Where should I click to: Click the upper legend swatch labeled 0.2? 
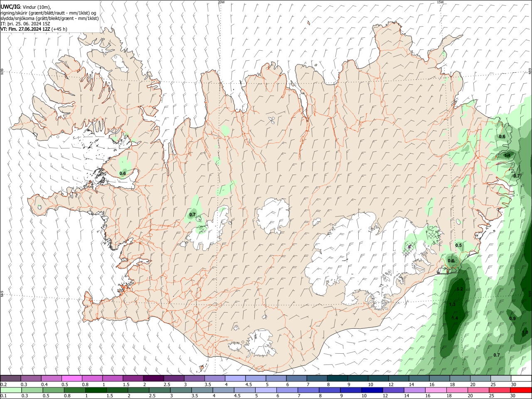10,378
